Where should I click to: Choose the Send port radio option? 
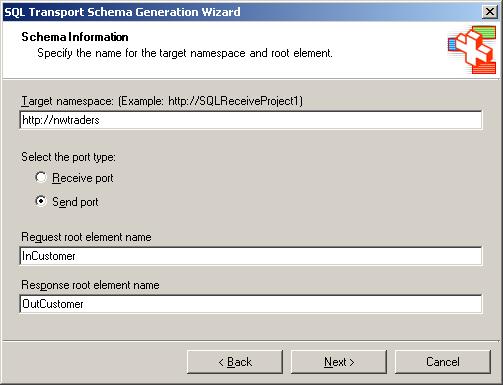[x=41, y=201]
